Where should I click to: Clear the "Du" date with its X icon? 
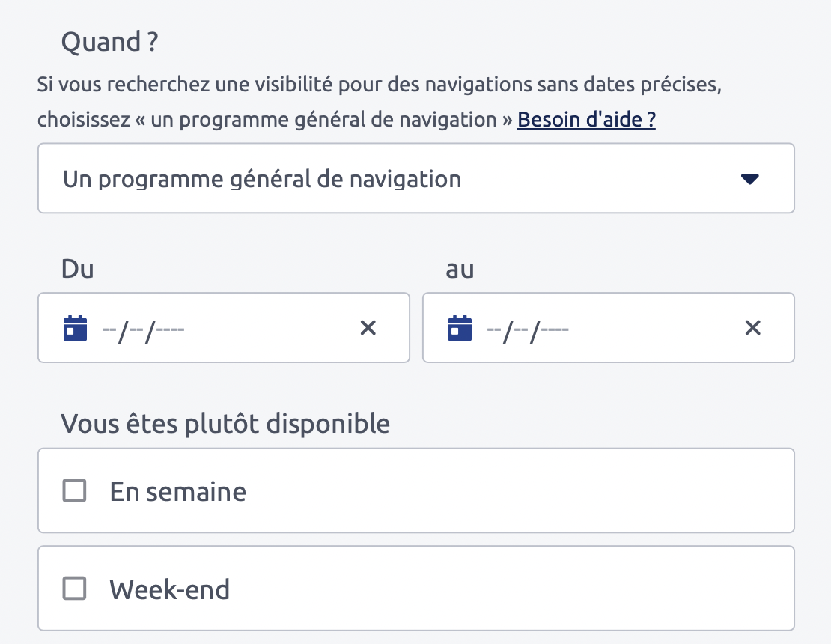368,328
